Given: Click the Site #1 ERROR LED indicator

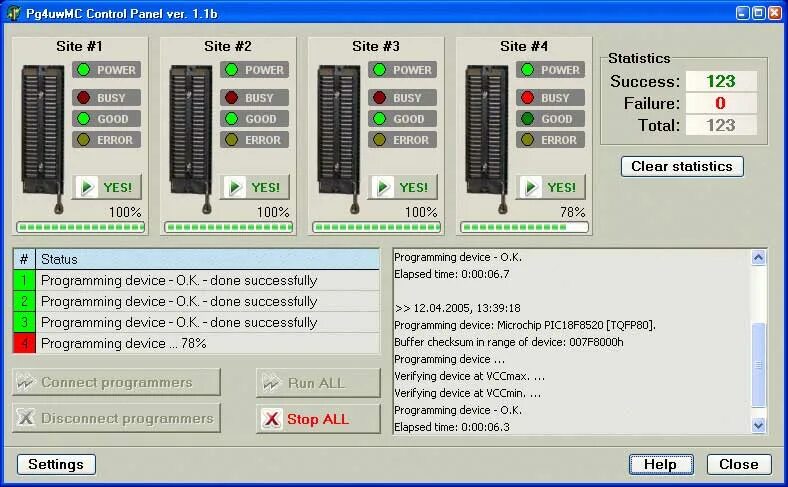Looking at the screenshot, I should click(83, 140).
